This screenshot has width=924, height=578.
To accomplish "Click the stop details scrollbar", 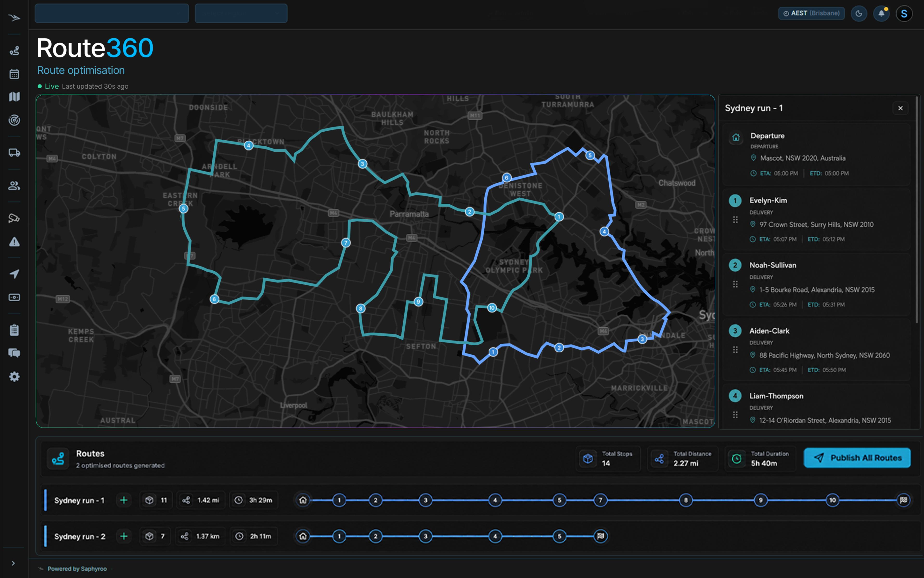I will (x=917, y=209).
